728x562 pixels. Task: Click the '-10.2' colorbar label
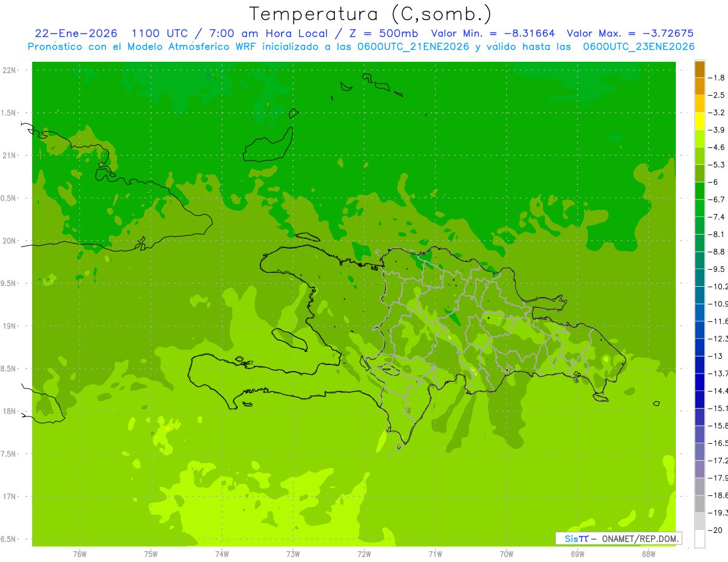(x=718, y=286)
